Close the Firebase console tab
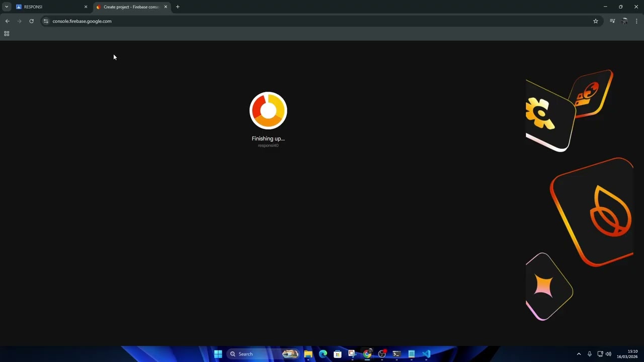 point(166,7)
